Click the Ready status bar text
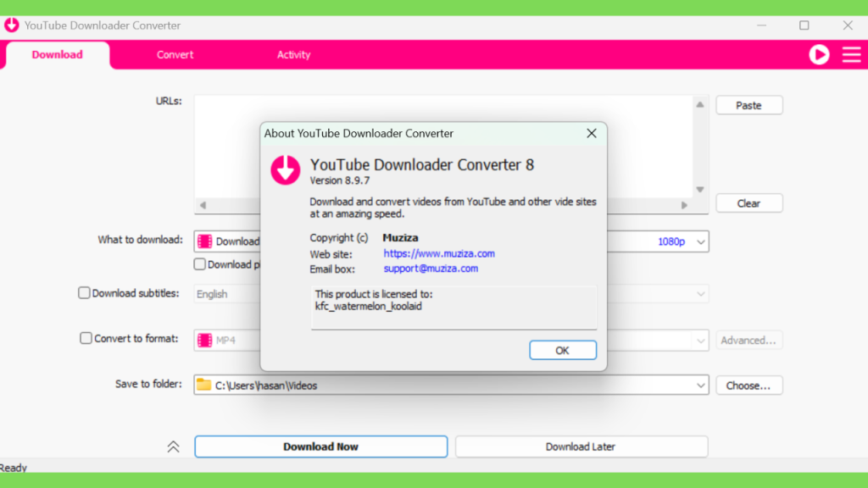 point(14,468)
